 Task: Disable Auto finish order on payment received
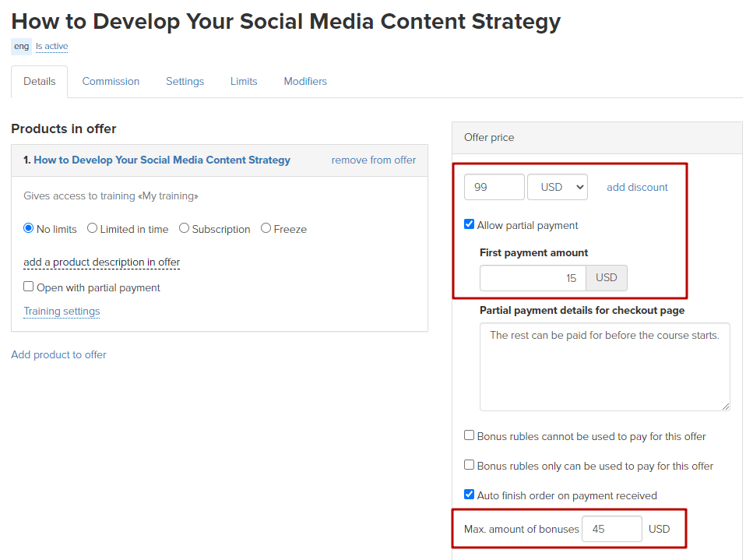470,495
